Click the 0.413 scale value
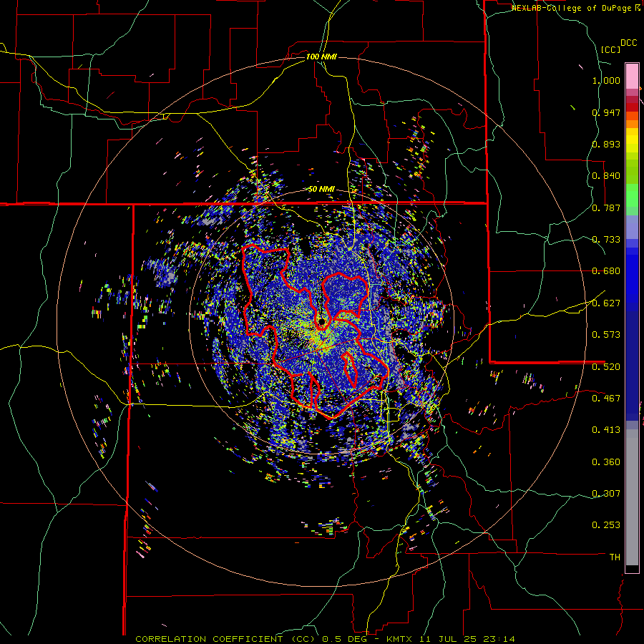Viewport: 644px width, 644px height. point(606,430)
